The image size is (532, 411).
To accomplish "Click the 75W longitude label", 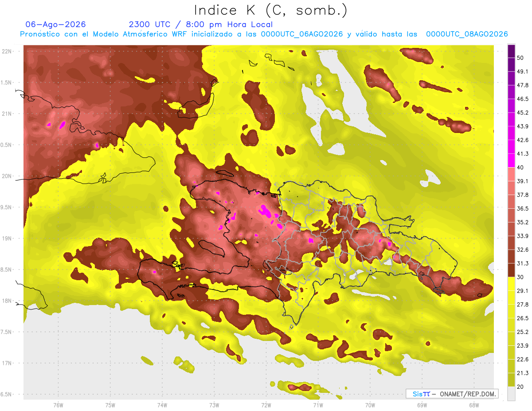I will [x=110, y=405].
